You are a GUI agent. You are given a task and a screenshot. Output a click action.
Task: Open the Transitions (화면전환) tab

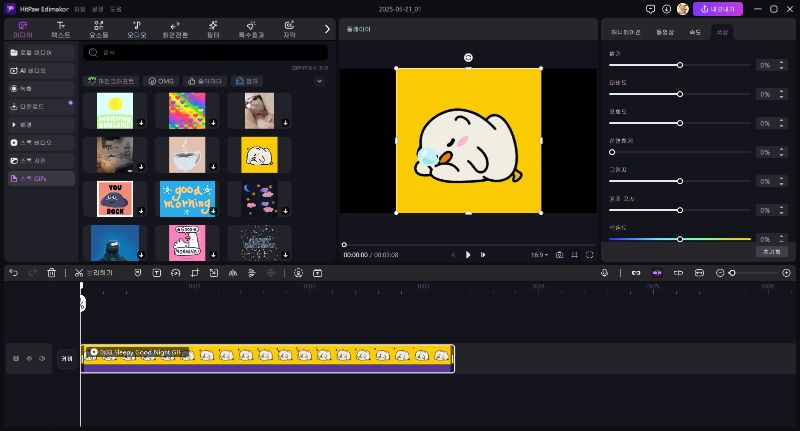tap(175, 30)
